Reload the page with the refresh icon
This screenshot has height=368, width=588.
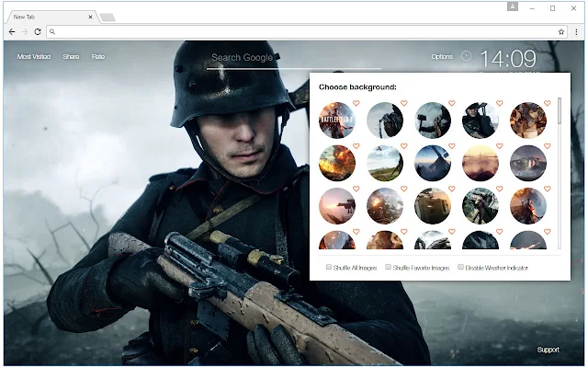point(38,32)
